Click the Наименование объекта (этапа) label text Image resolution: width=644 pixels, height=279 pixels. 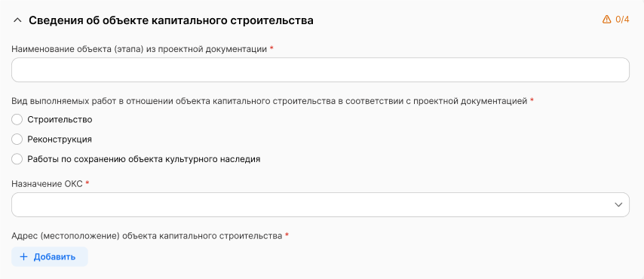tap(140, 49)
